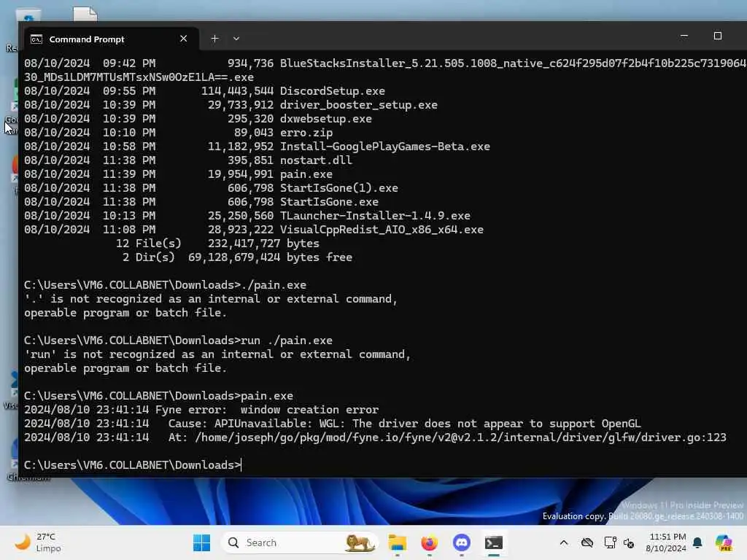Minimize the terminal window

(684, 36)
